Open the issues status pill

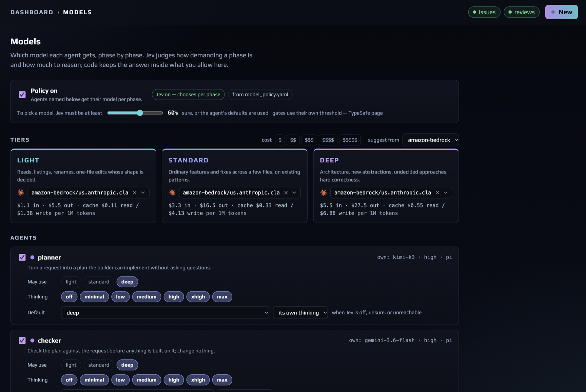[x=484, y=12]
